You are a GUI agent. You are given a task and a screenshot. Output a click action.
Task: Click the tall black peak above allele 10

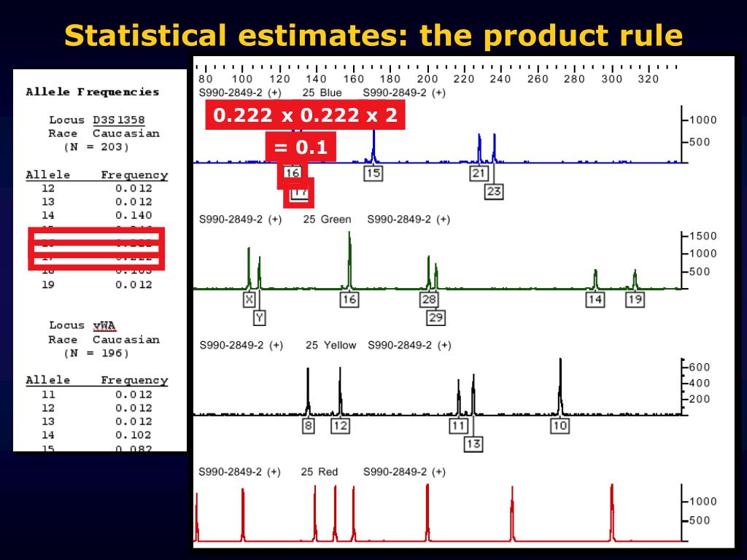tap(560, 386)
